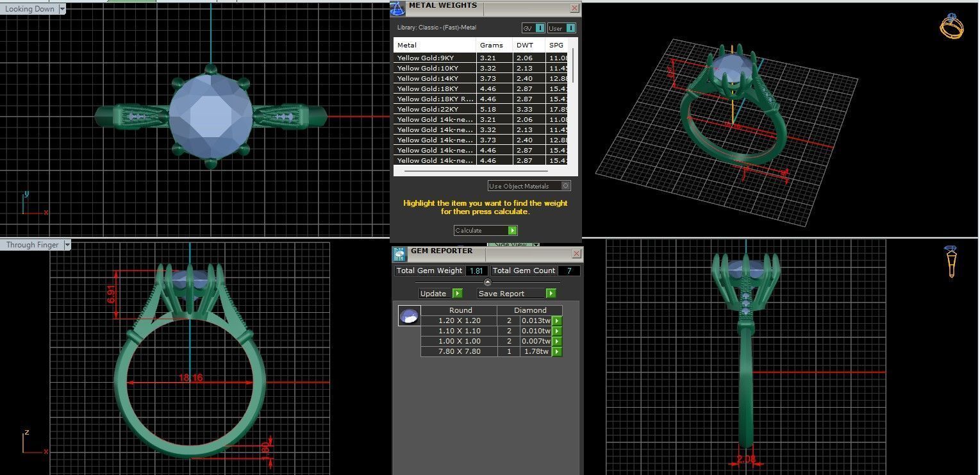
Task: Click the 1.00 X 1.00 gem size cell
Action: 460,341
